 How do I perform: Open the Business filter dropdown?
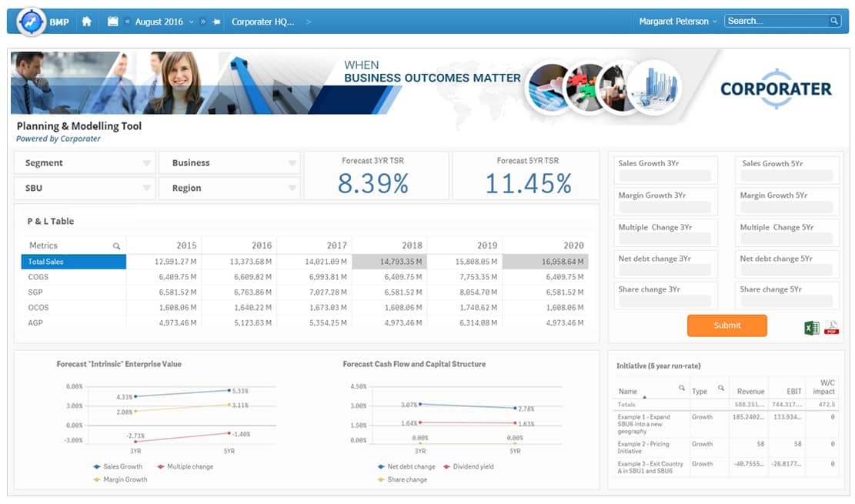coord(292,163)
